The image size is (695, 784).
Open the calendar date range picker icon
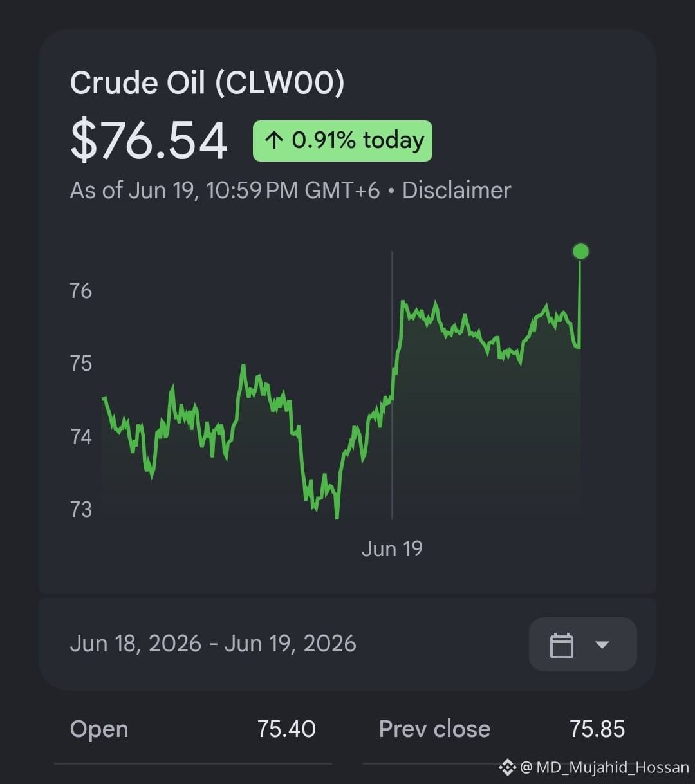click(561, 645)
